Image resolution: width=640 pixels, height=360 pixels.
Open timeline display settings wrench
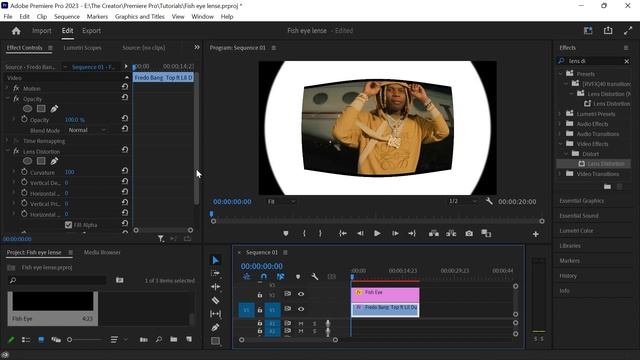(x=315, y=277)
